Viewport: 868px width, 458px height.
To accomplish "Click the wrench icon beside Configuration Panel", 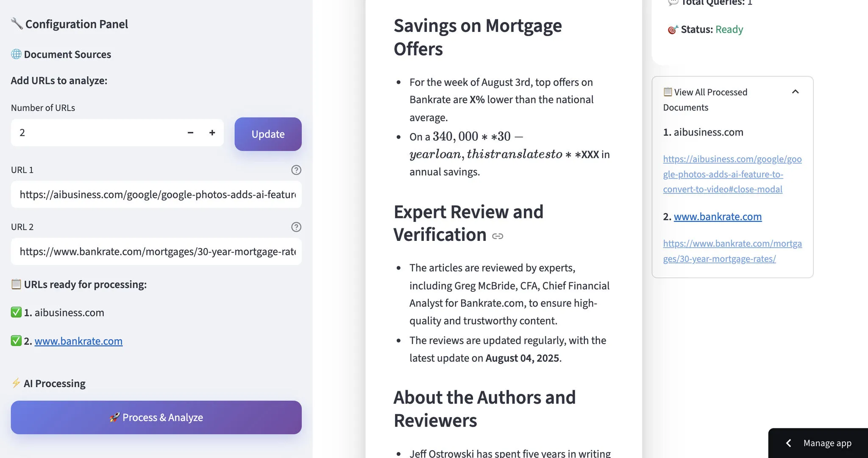I will (x=17, y=24).
